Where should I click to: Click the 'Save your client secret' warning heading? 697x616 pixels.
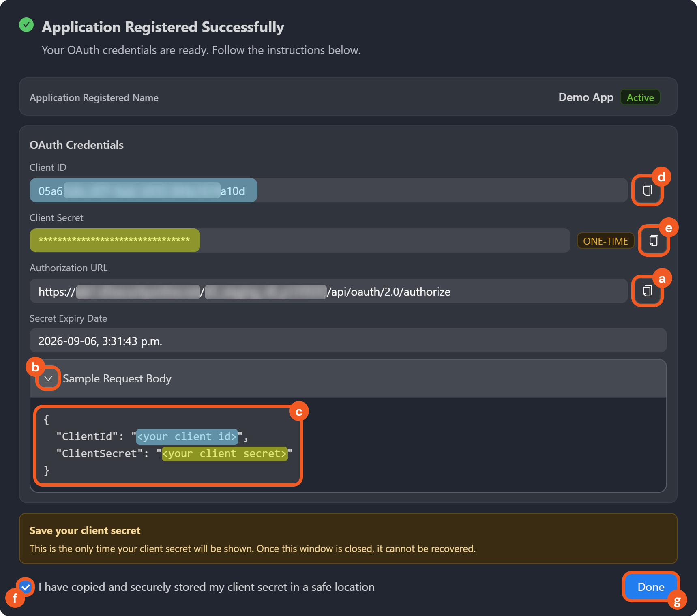pos(85,530)
